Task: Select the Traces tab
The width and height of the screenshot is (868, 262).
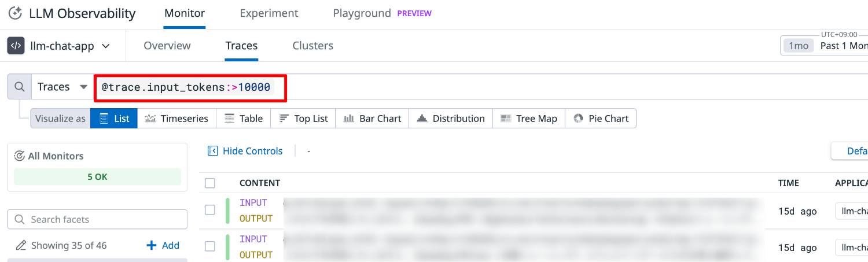Action: (241, 46)
